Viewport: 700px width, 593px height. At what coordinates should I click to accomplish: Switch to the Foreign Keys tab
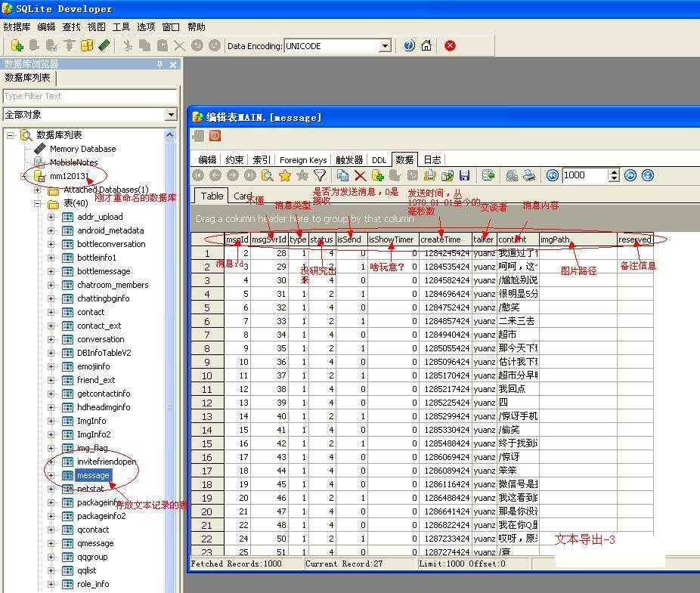pyautogui.click(x=303, y=159)
